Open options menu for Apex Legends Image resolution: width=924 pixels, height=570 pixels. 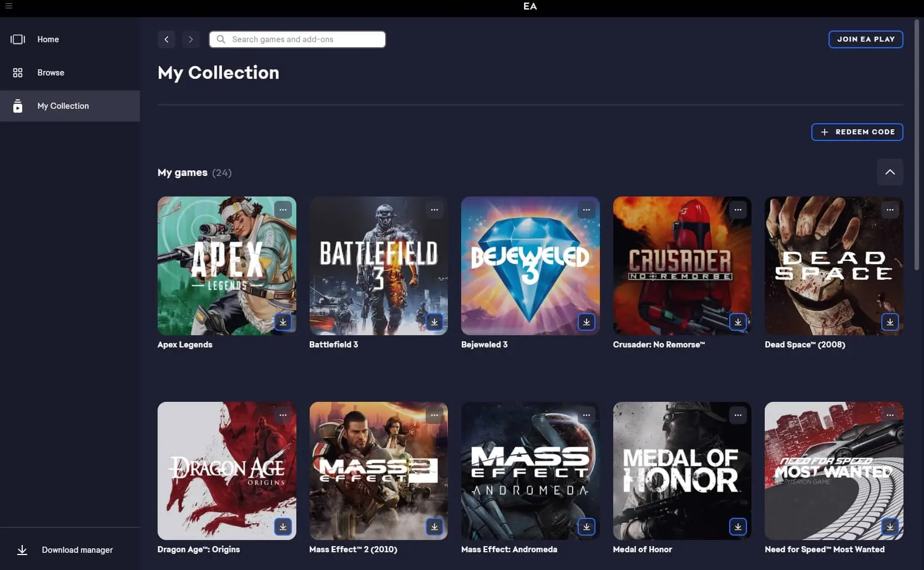[x=283, y=210]
